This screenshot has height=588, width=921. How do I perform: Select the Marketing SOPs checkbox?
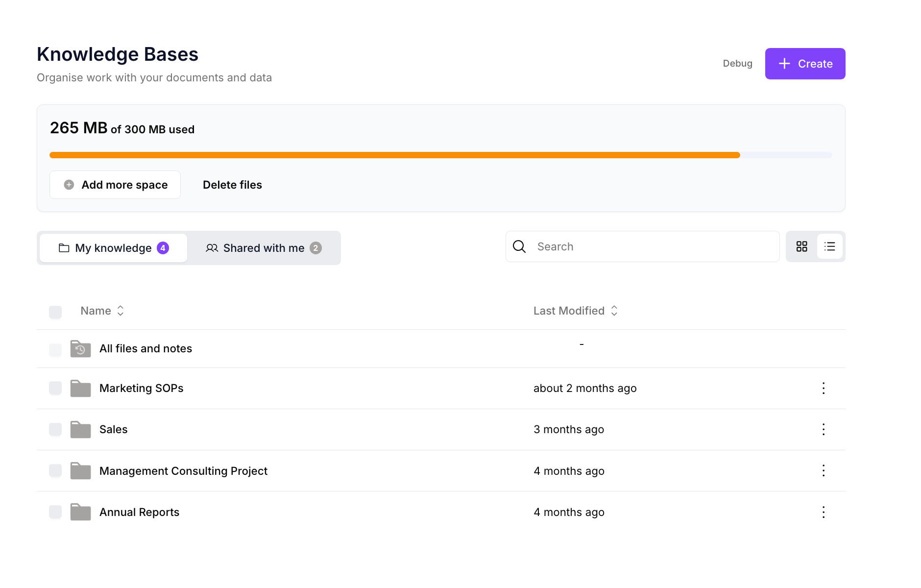pyautogui.click(x=55, y=388)
